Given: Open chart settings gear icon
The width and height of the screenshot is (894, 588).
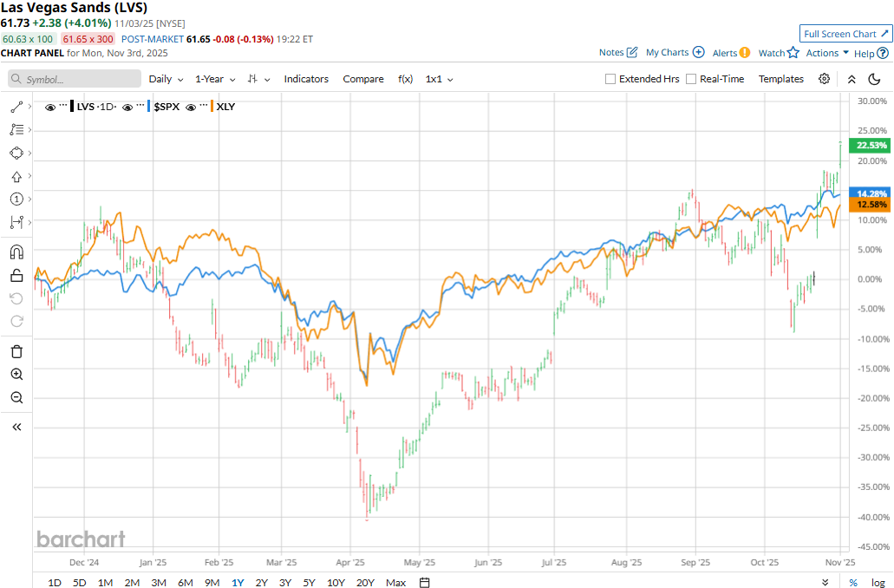Looking at the screenshot, I should [824, 79].
